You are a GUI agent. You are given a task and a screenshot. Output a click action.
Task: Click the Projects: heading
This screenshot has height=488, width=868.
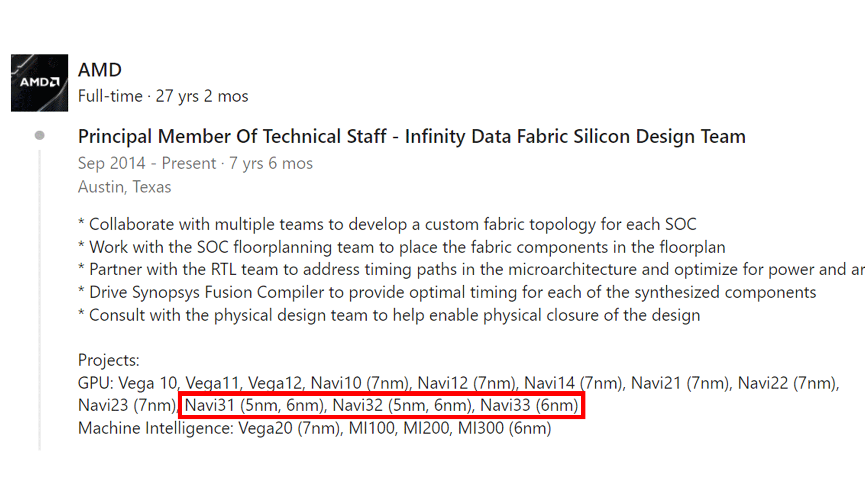coord(108,360)
